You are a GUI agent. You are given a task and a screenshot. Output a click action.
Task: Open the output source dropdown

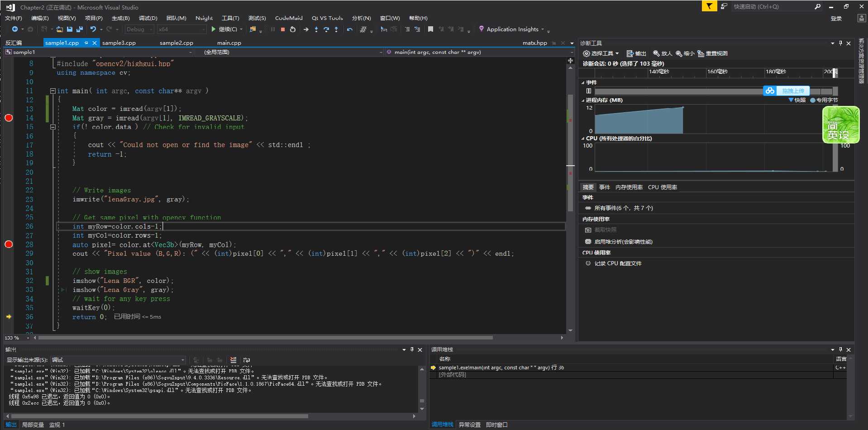pyautogui.click(x=118, y=360)
